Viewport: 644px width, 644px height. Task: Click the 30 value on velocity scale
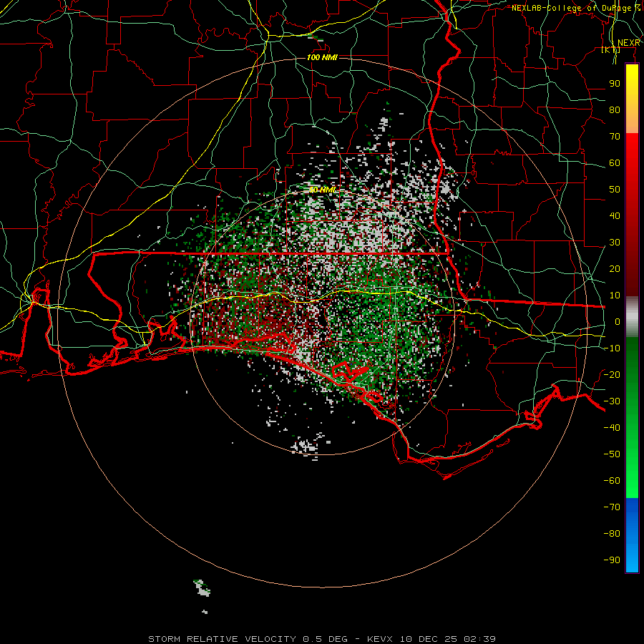point(615,243)
